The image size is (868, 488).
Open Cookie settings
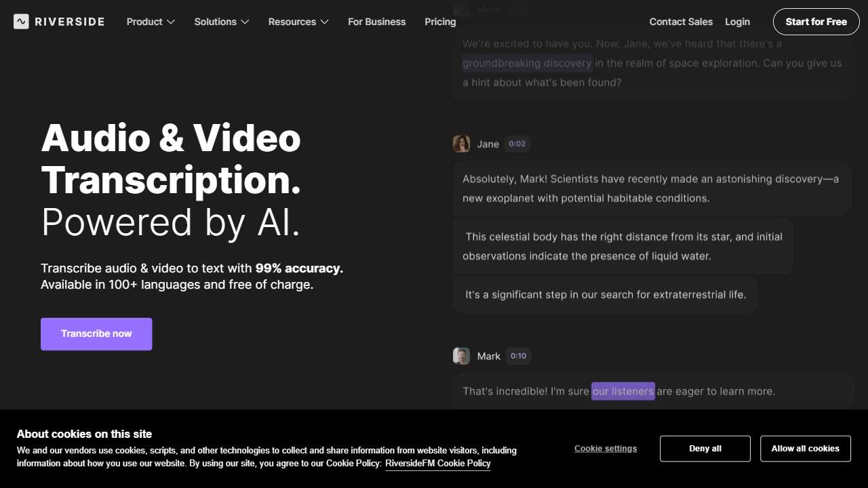tap(605, 448)
